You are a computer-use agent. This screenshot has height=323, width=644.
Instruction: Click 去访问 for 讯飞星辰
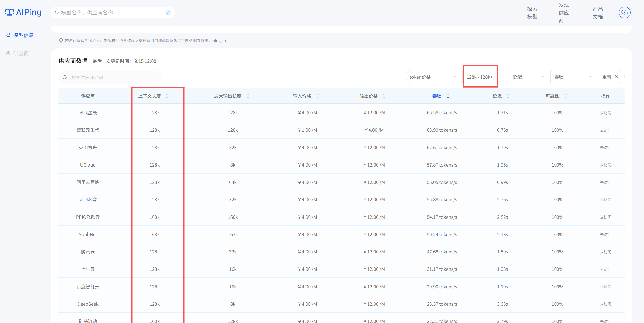606,113
